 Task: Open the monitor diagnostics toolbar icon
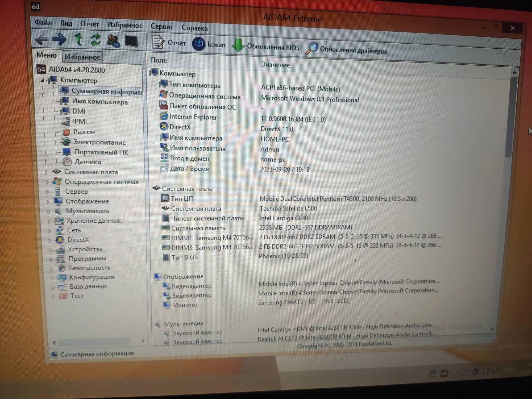tap(131, 41)
